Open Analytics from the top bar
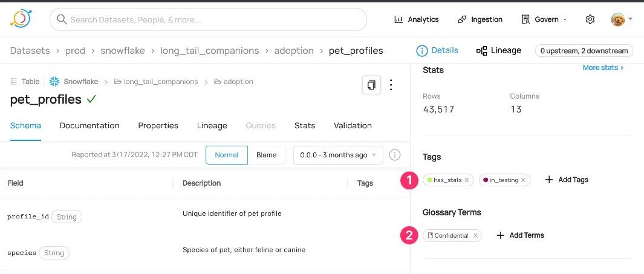644x274 pixels. (x=417, y=19)
